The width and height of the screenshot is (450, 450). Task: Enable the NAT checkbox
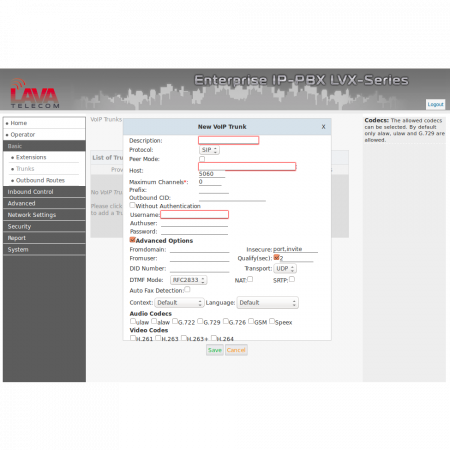coord(250,279)
